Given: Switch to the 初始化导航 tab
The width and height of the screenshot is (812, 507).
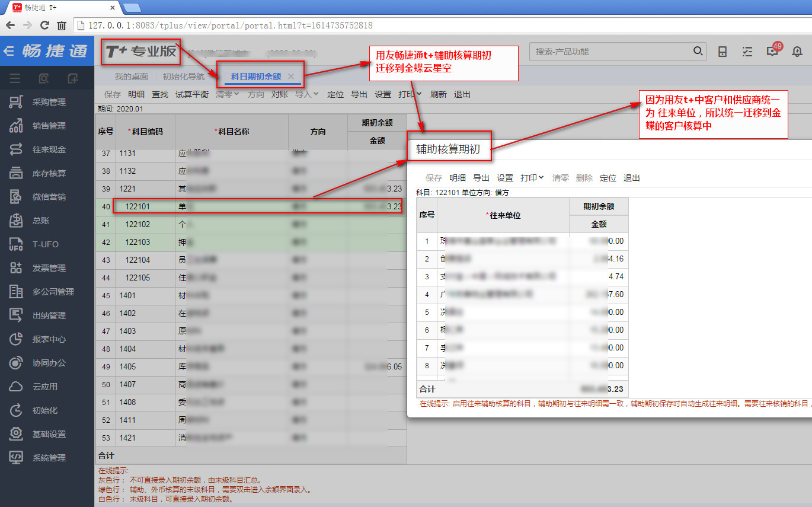Looking at the screenshot, I should tap(183, 76).
